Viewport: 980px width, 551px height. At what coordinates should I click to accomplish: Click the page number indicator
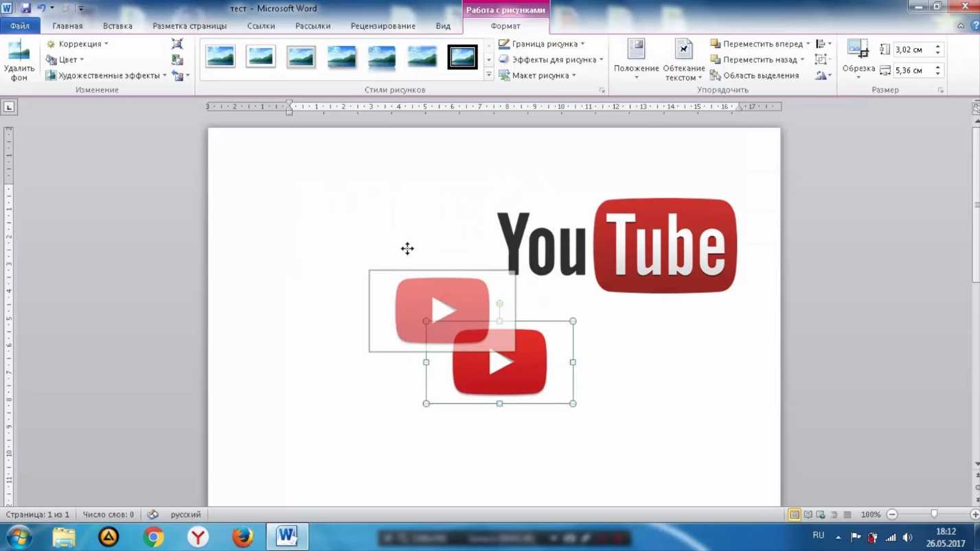pos(38,515)
